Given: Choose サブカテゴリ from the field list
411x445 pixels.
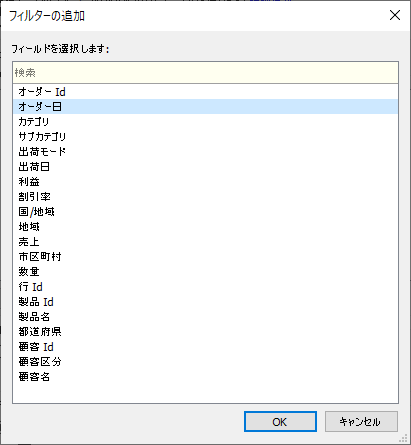Looking at the screenshot, I should pyautogui.click(x=205, y=137).
